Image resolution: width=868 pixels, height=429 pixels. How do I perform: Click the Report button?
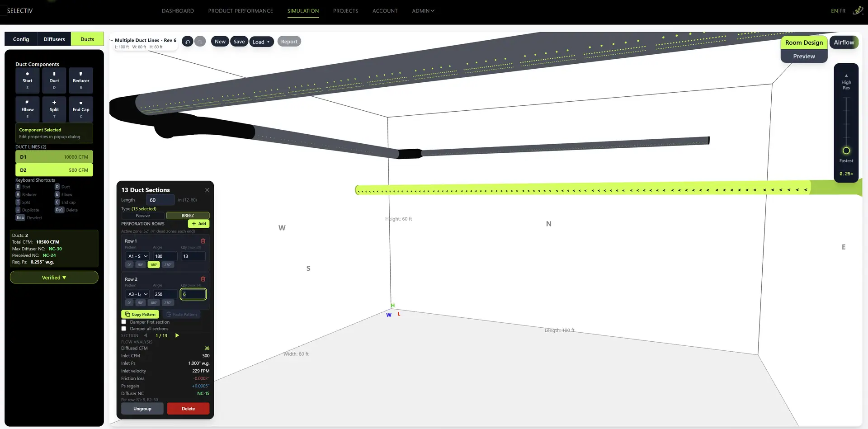pos(289,42)
